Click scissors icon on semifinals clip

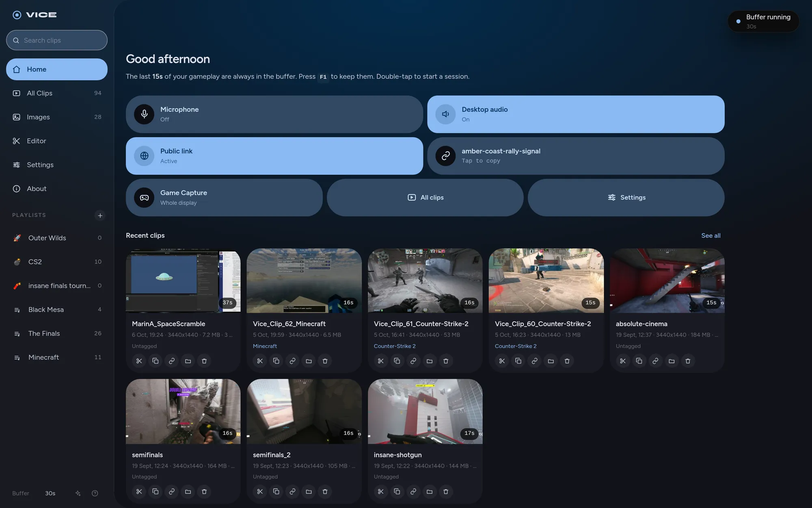click(139, 492)
